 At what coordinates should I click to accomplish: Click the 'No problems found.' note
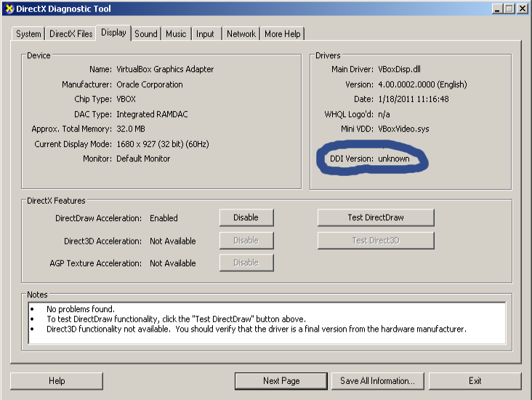pyautogui.click(x=81, y=309)
